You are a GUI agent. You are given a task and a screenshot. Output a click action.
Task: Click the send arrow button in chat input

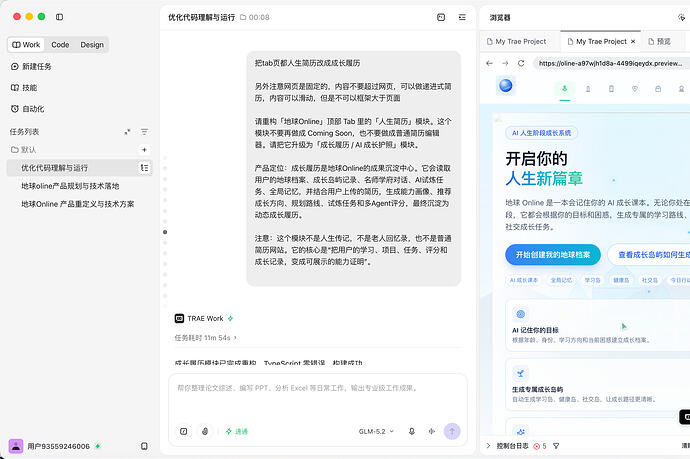click(x=452, y=431)
